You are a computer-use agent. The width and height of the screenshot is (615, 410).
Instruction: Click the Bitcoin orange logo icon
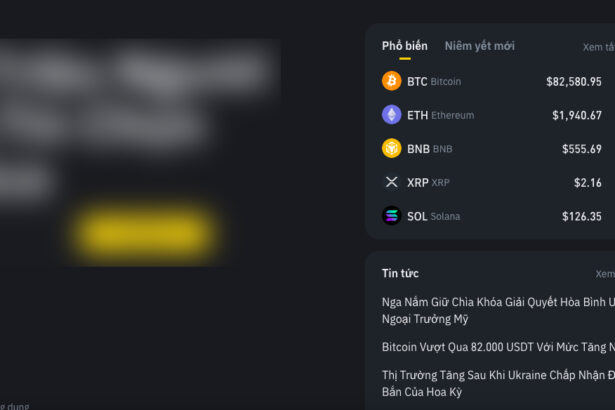[391, 81]
